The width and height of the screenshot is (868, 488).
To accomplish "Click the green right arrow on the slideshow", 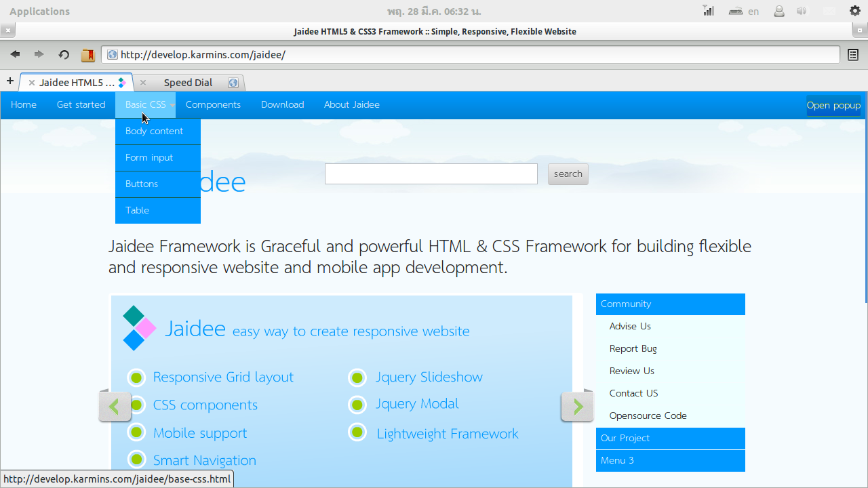I will [x=577, y=405].
